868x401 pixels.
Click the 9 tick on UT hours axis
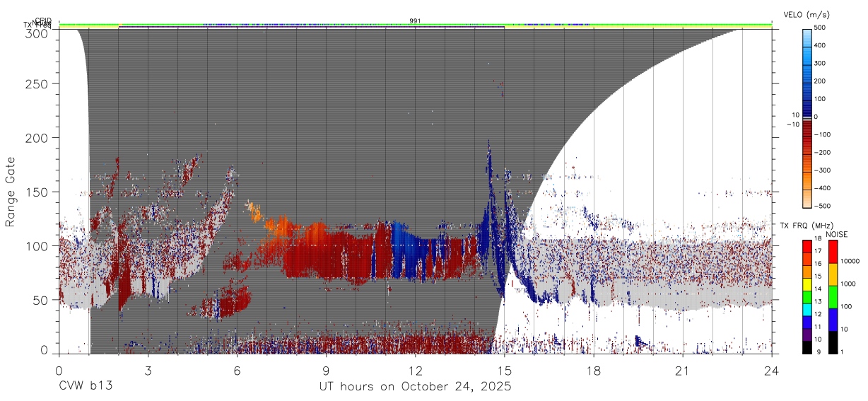tap(326, 371)
